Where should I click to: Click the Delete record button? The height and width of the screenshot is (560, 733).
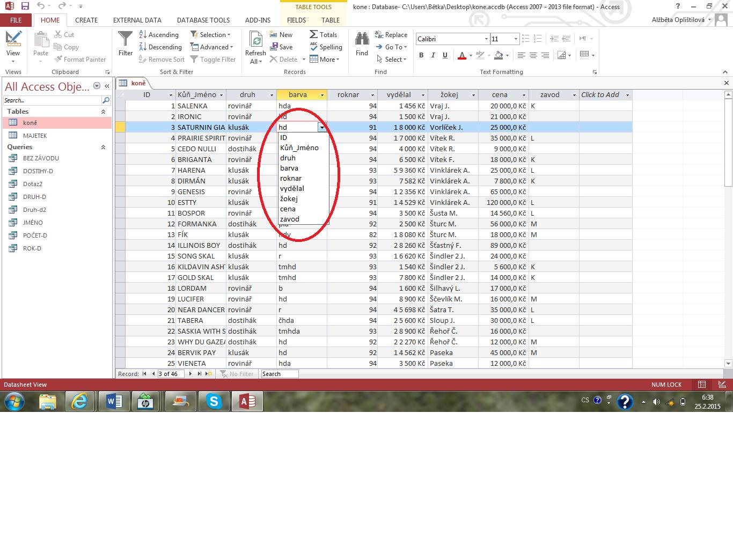(284, 60)
